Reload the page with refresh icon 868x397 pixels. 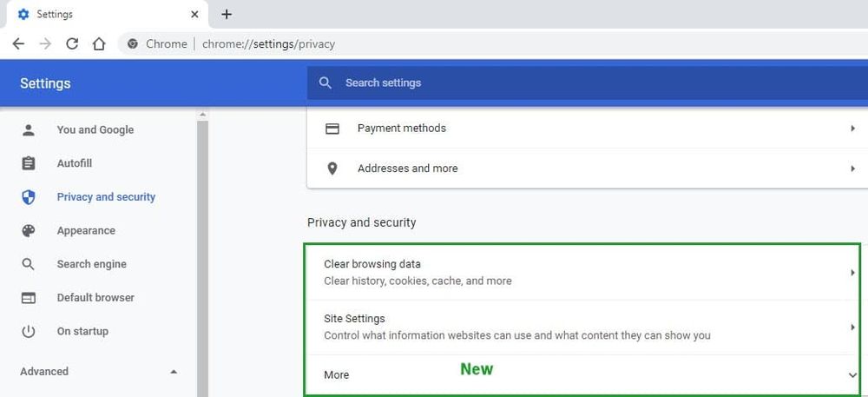[72, 44]
